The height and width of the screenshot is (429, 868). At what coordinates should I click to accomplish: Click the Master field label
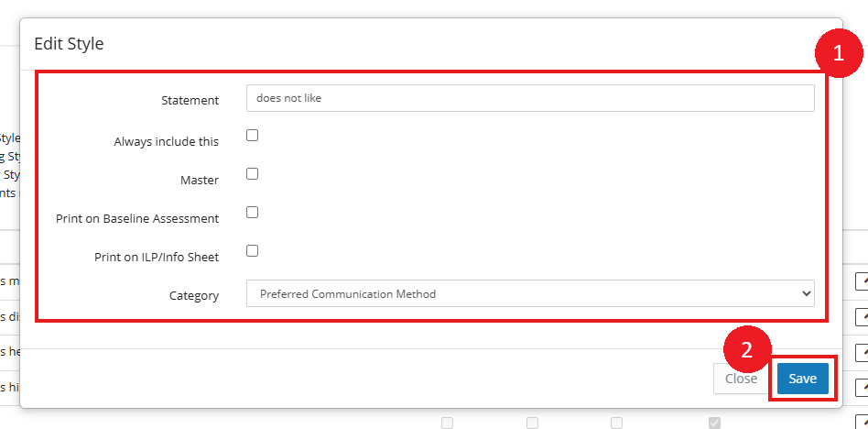[x=200, y=180]
